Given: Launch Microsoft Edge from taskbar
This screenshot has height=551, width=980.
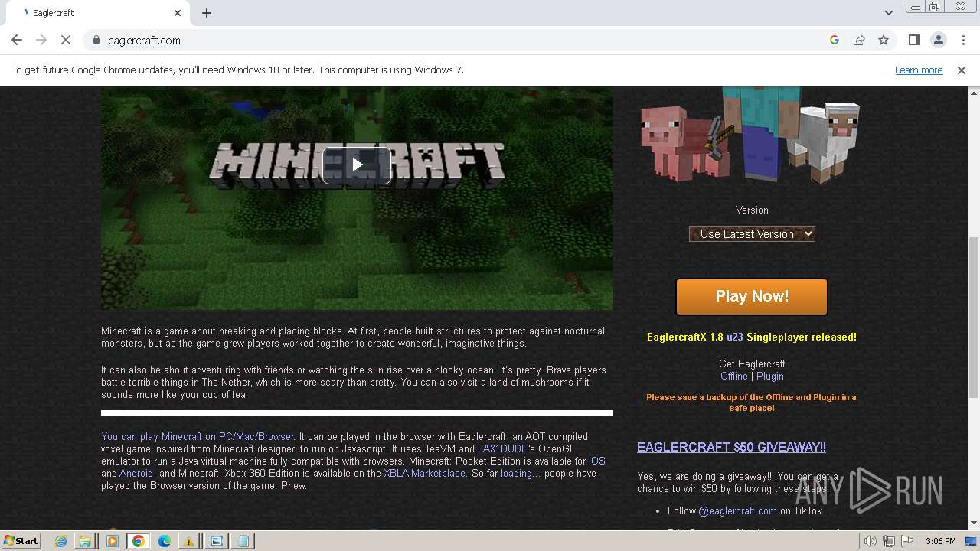Looking at the screenshot, I should pyautogui.click(x=165, y=541).
